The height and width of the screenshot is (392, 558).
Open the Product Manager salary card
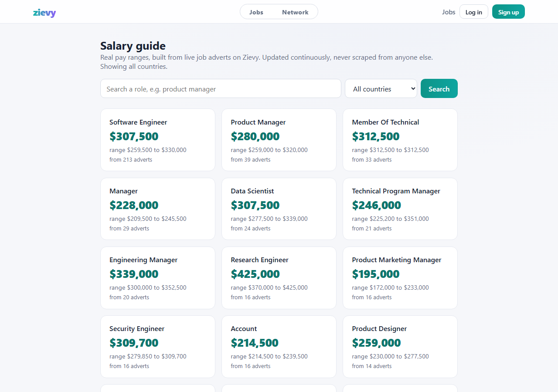(279, 140)
